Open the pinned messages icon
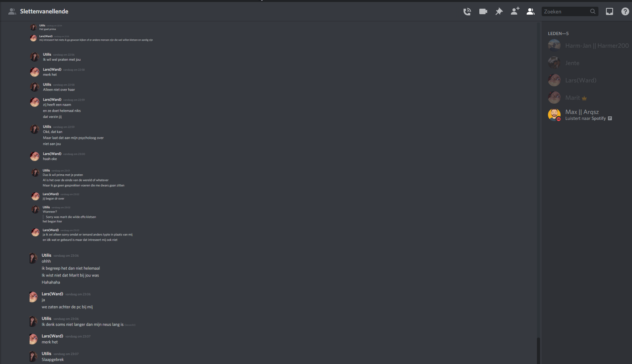Image resolution: width=632 pixels, height=364 pixels. pos(499,11)
